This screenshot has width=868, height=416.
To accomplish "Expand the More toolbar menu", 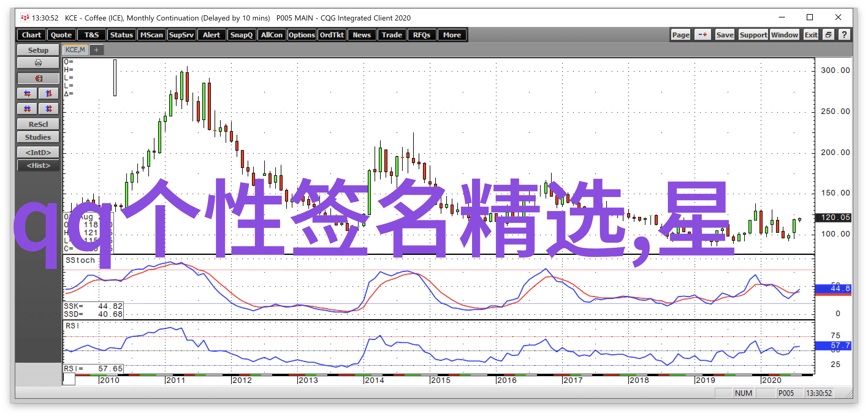I will (452, 35).
